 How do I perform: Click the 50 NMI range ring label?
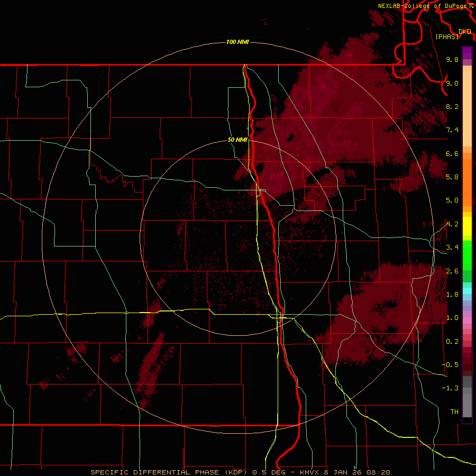coord(237,140)
